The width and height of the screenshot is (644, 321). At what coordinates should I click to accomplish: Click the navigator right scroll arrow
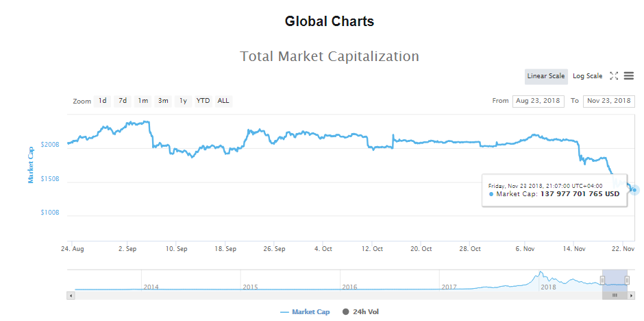tap(632, 296)
